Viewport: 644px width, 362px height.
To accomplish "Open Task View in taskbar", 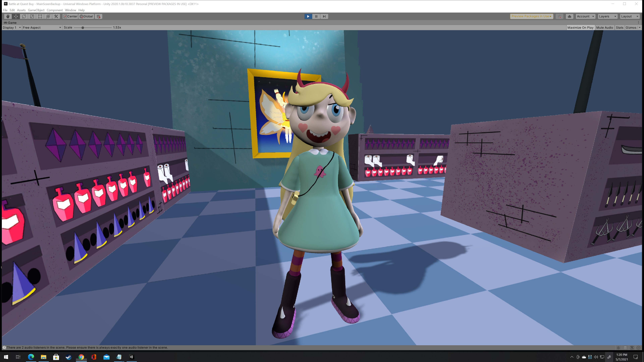I will [18, 357].
